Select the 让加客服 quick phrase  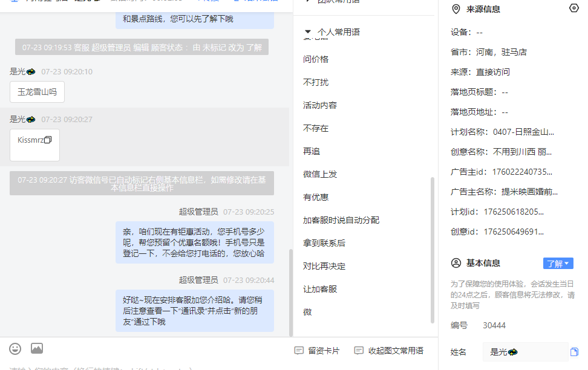pos(320,289)
